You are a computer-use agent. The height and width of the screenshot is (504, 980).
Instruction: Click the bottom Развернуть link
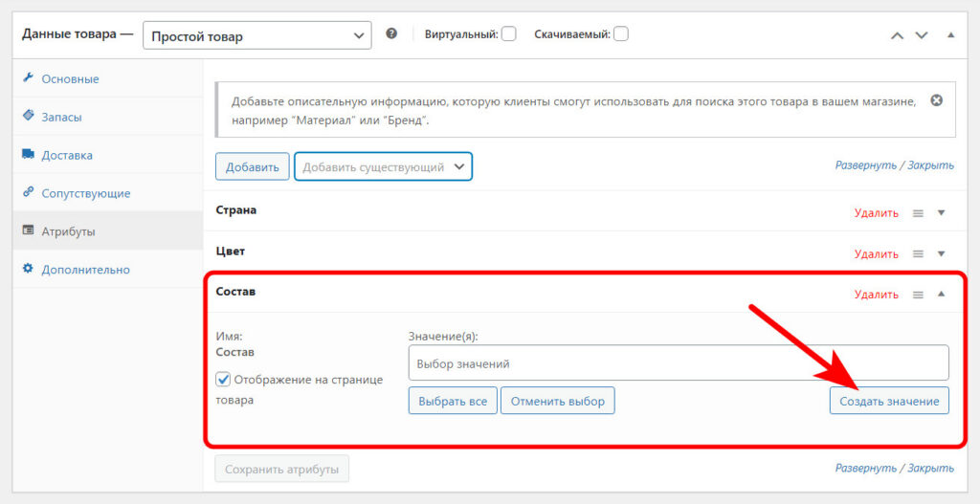pos(865,468)
